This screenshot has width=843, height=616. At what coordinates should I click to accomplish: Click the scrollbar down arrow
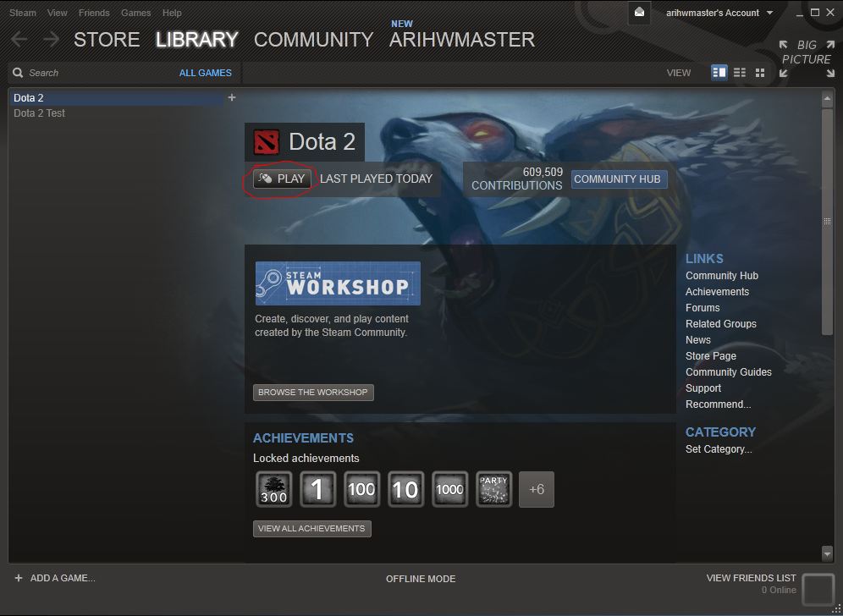pyautogui.click(x=827, y=553)
